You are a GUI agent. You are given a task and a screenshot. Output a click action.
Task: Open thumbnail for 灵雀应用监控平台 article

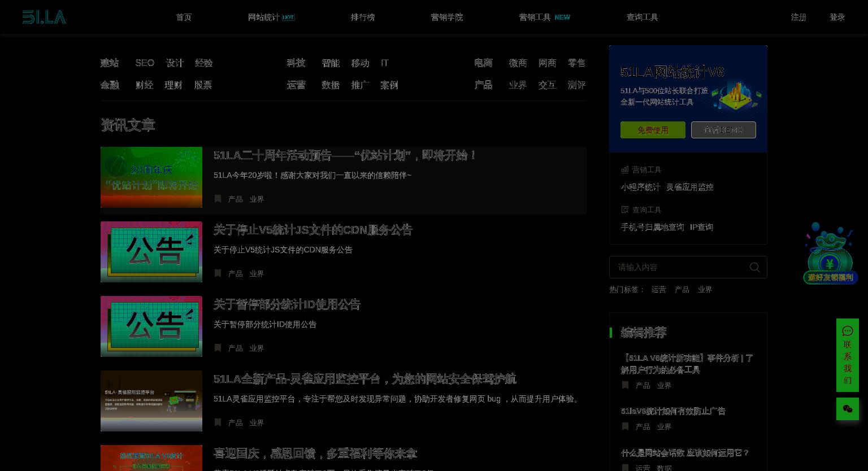[151, 401]
